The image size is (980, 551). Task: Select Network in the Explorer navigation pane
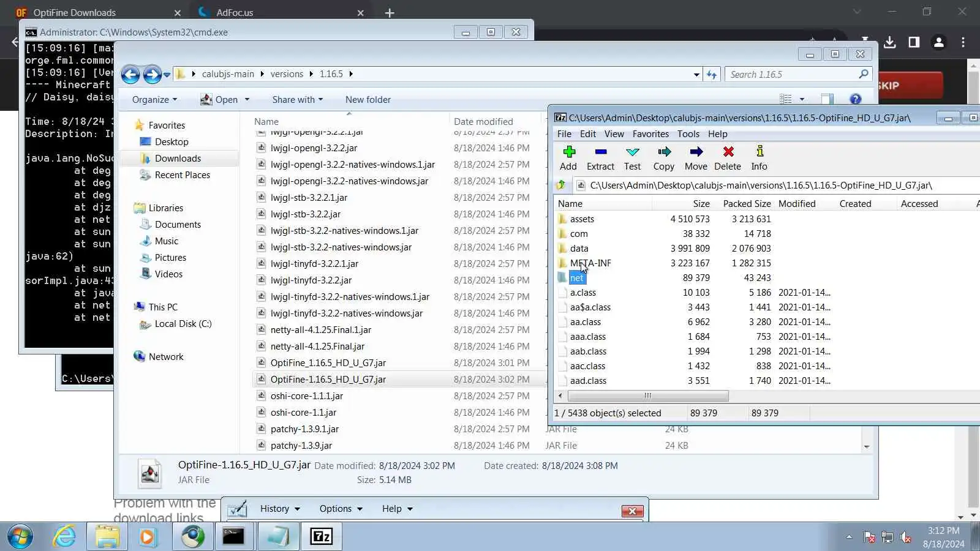point(159,356)
